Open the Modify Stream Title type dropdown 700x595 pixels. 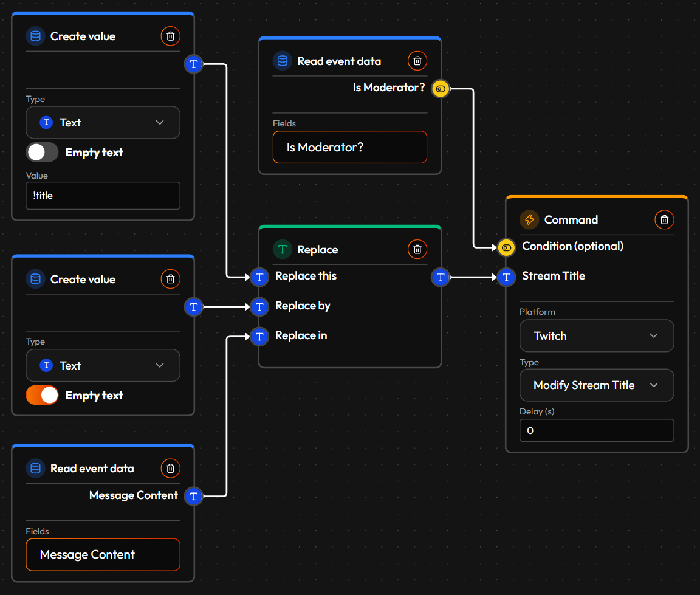597,385
